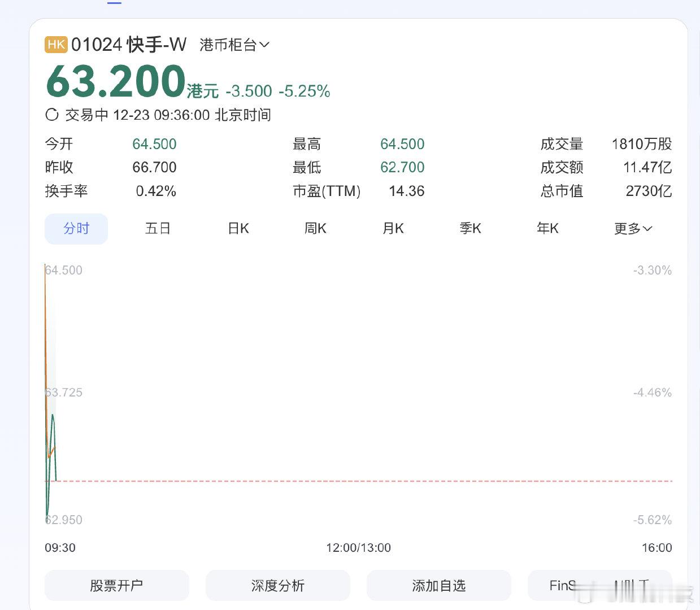Click the 换手率 value 0.42%
This screenshot has height=610, width=700.
click(x=156, y=191)
